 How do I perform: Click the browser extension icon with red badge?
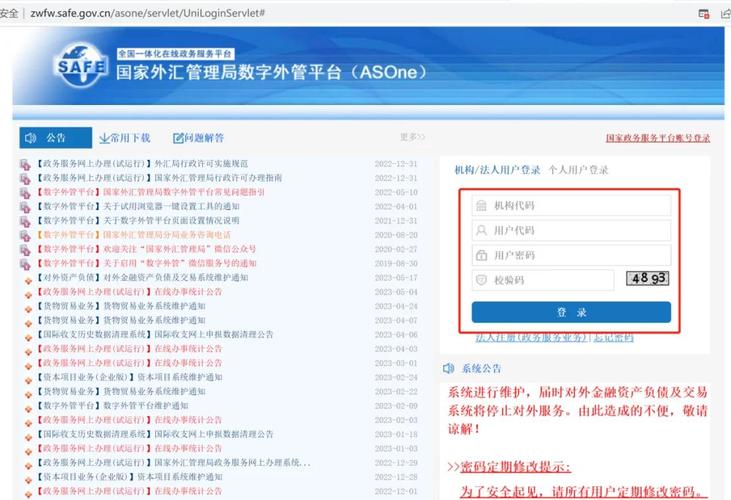click(x=704, y=14)
